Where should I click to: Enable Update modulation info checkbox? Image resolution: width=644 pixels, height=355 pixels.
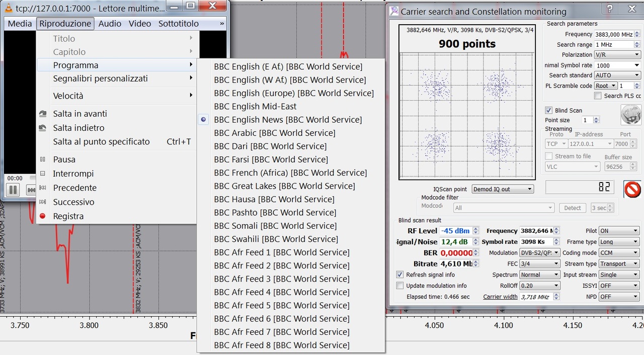point(400,286)
